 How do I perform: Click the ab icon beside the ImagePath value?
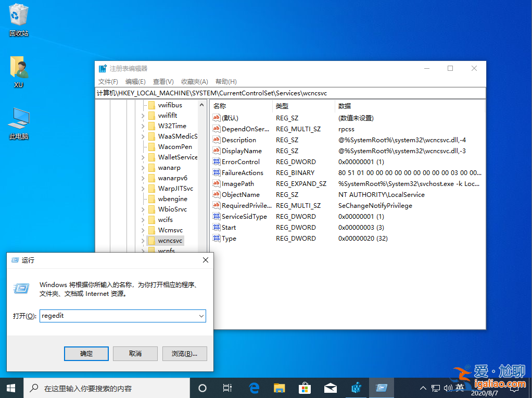coord(217,183)
